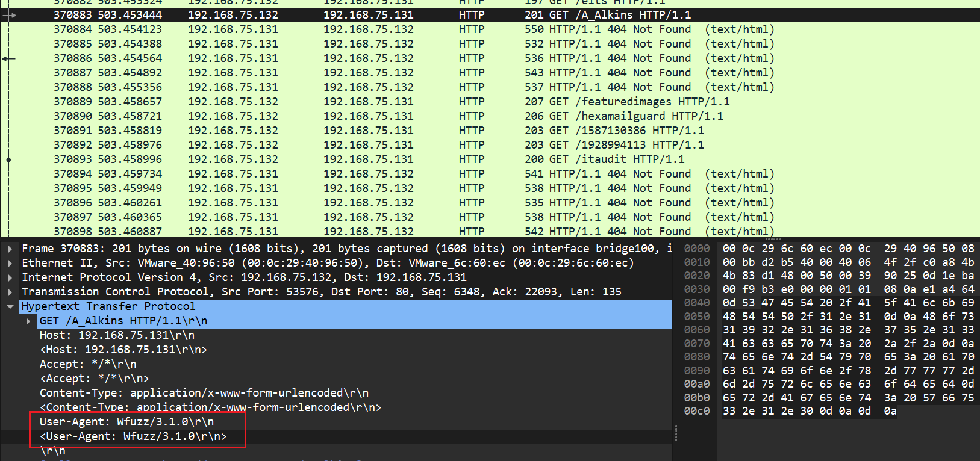Select the Content-Type header field
Screen dimensions: 980x461
tap(204, 393)
